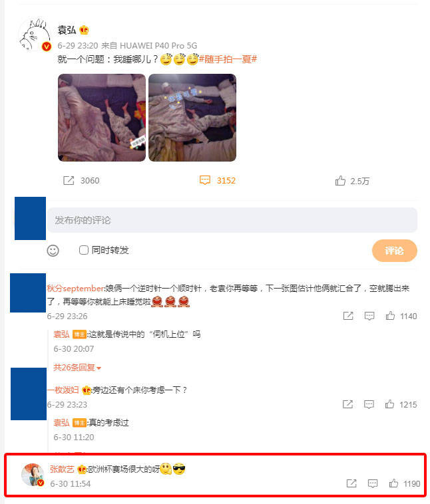Like 张歆艺's comment with 1190 likes

pyautogui.click(x=393, y=483)
